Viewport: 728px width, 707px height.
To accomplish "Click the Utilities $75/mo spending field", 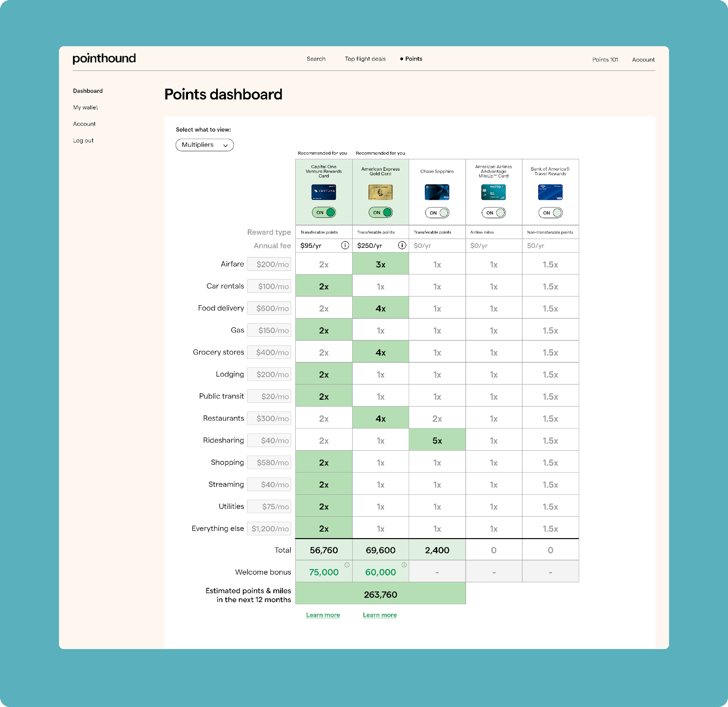I will (269, 507).
